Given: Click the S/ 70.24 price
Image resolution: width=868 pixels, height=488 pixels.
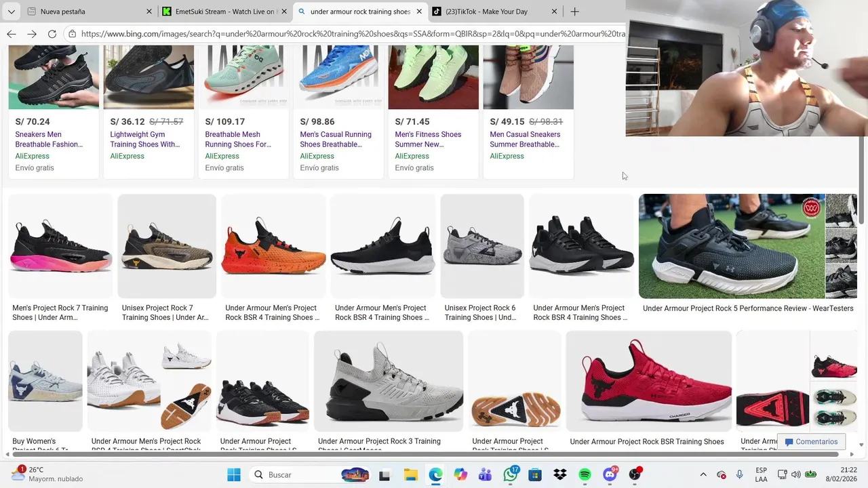Looking at the screenshot, I should [33, 121].
